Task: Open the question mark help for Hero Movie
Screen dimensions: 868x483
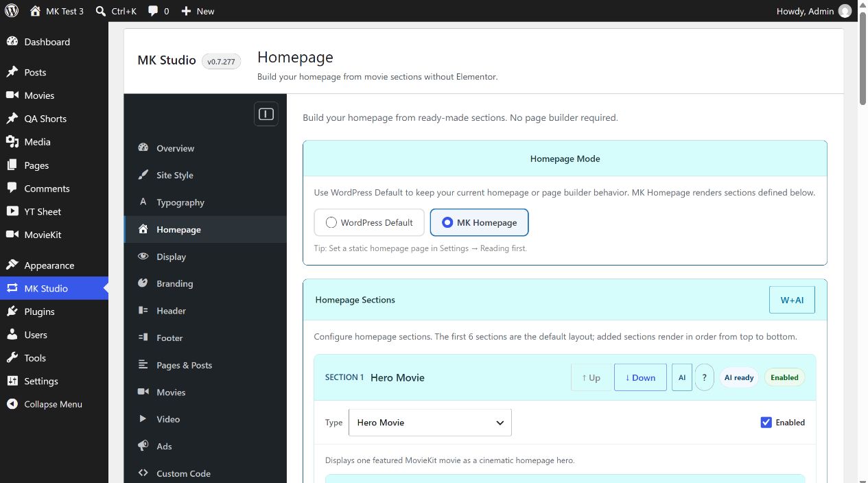Action: coord(704,377)
